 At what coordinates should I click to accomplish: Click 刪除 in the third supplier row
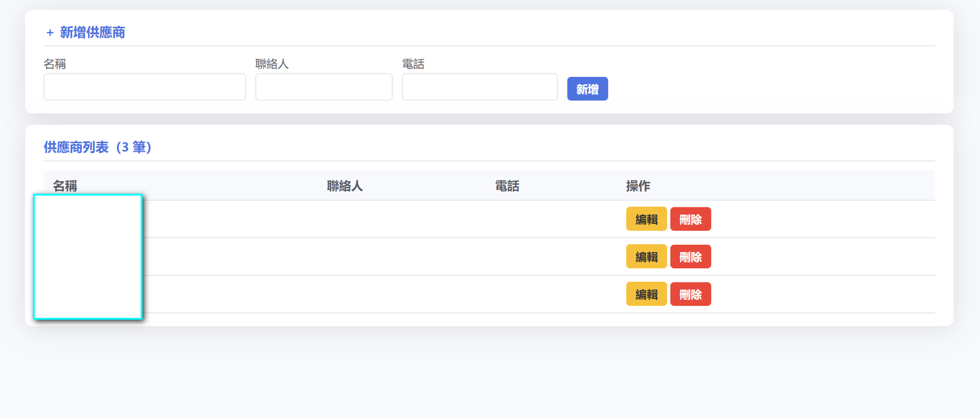pyautogui.click(x=691, y=294)
